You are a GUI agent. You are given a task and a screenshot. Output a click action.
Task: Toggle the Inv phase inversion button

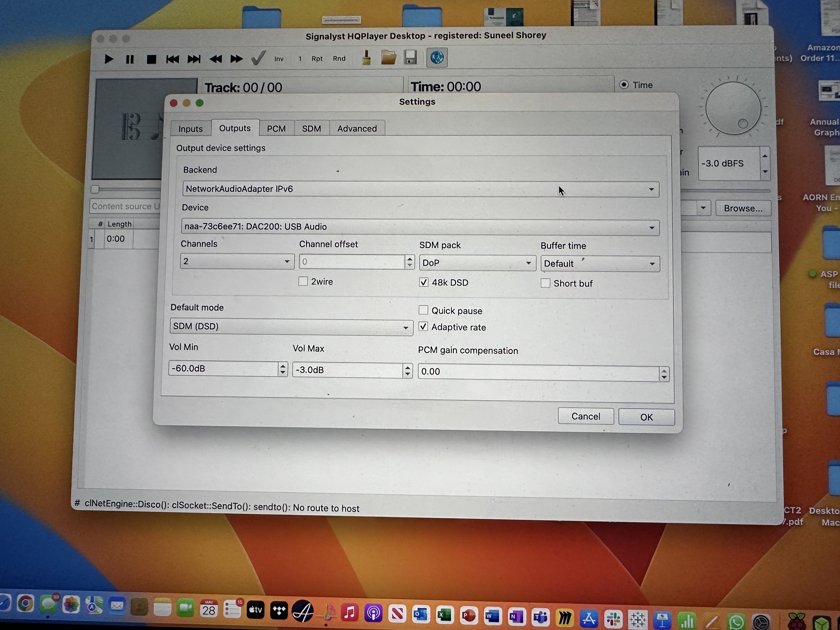point(279,59)
